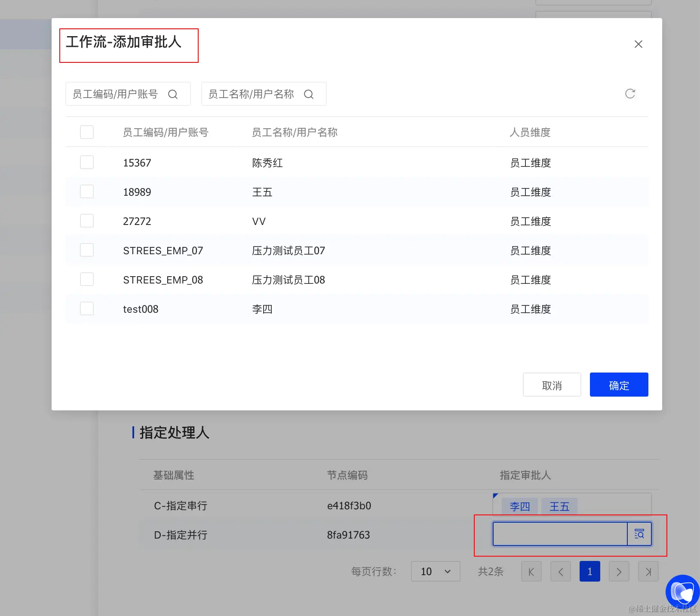Click the name 压力测试员工07
The image size is (700, 616).
(289, 251)
